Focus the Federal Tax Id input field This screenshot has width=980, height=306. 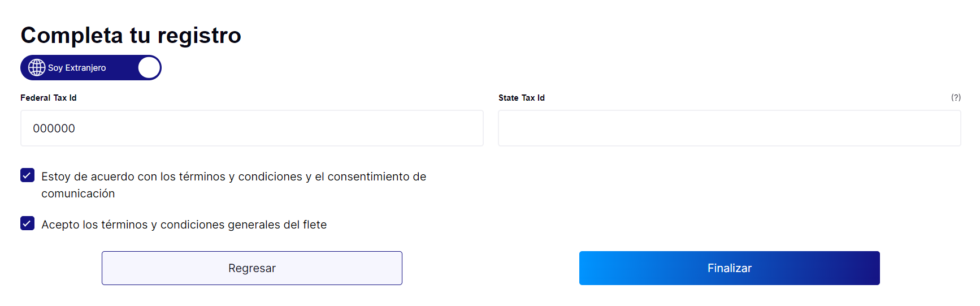[x=252, y=128]
